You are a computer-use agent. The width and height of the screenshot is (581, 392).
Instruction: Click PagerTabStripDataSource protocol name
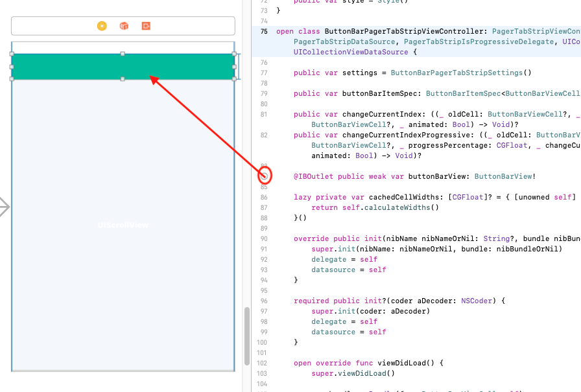tap(344, 42)
